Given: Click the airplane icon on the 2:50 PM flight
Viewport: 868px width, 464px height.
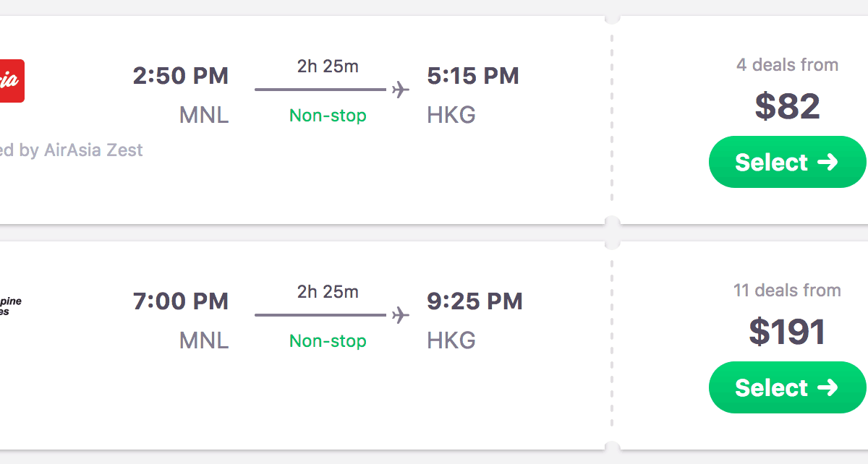Looking at the screenshot, I should [x=400, y=90].
